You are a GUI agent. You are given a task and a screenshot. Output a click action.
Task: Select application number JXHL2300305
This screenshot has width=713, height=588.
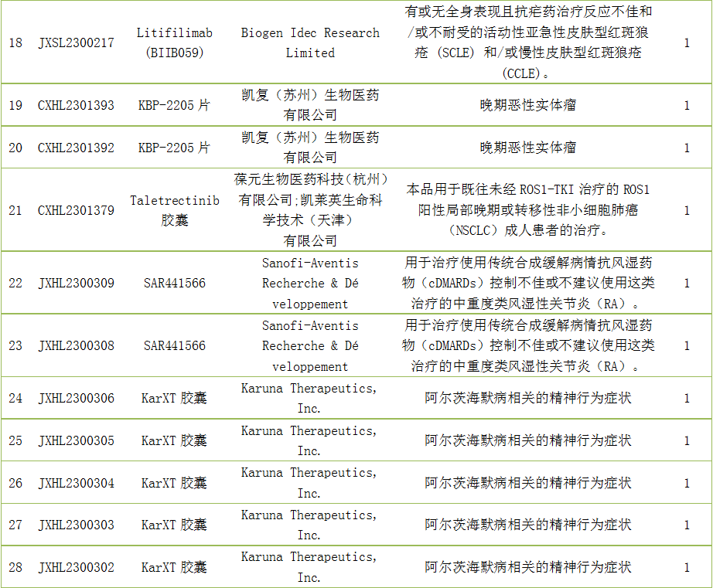76,440
